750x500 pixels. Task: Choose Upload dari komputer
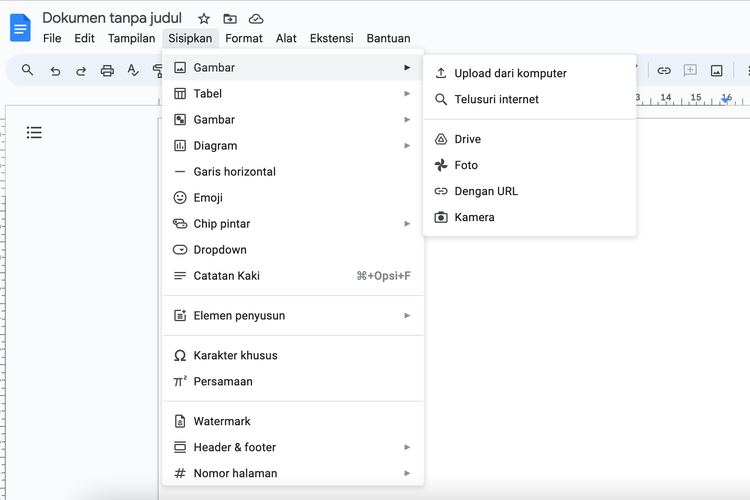(510, 73)
